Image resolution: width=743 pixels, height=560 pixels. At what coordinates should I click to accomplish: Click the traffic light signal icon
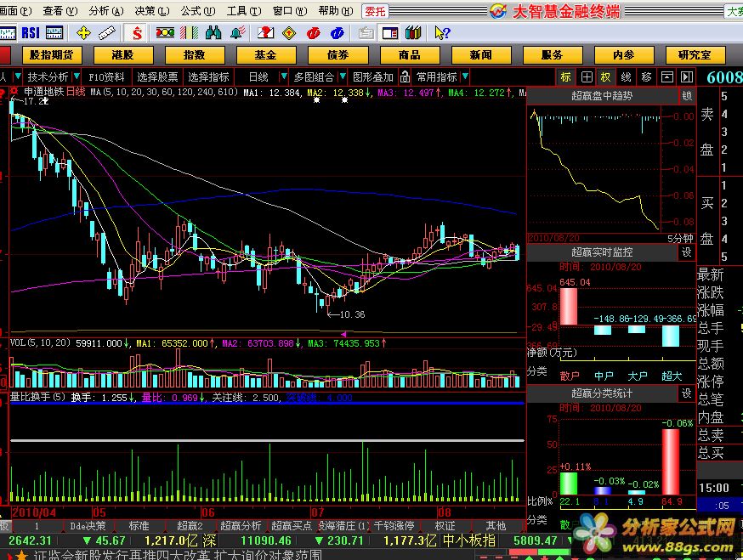[x=165, y=32]
